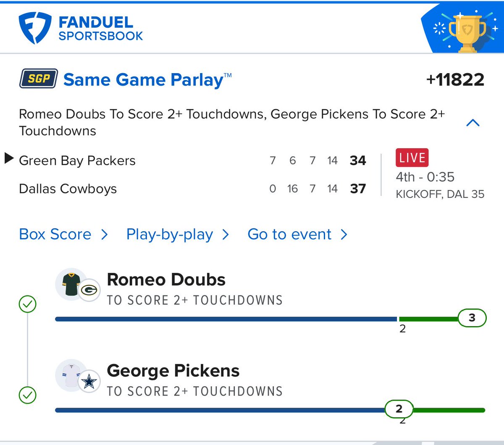The width and height of the screenshot is (504, 445).
Task: Click the Packers G team logo
Action: [x=89, y=290]
